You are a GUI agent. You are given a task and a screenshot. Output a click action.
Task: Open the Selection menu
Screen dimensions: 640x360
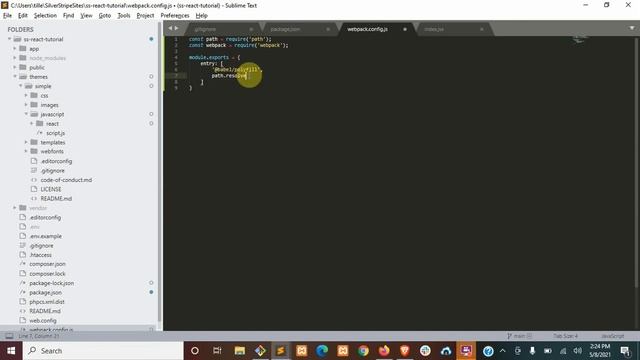click(45, 16)
